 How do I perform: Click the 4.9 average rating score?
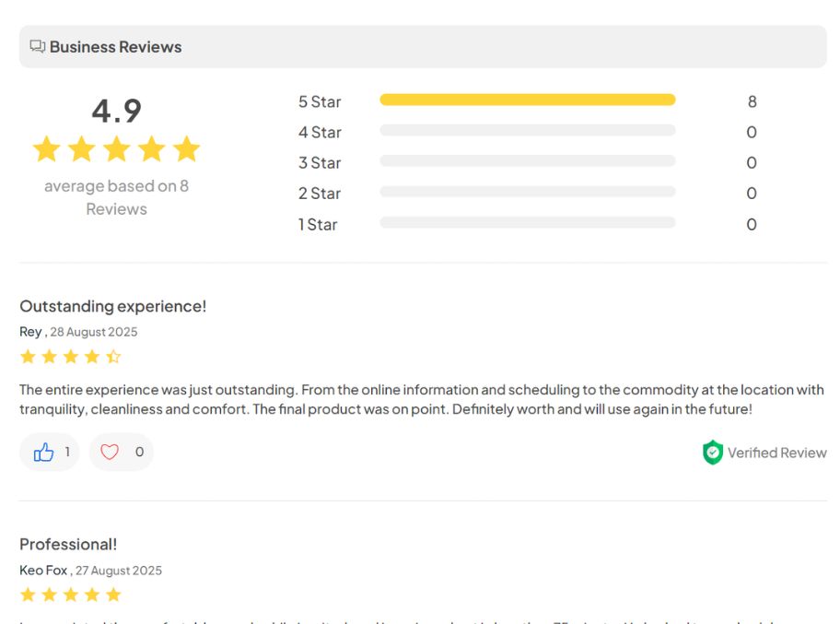point(116,112)
